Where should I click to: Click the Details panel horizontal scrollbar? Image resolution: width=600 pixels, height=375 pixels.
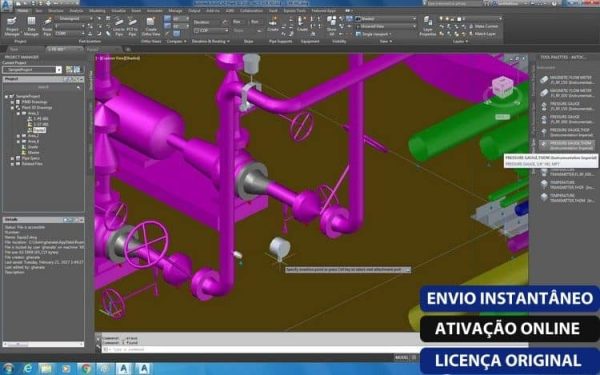click(43, 344)
